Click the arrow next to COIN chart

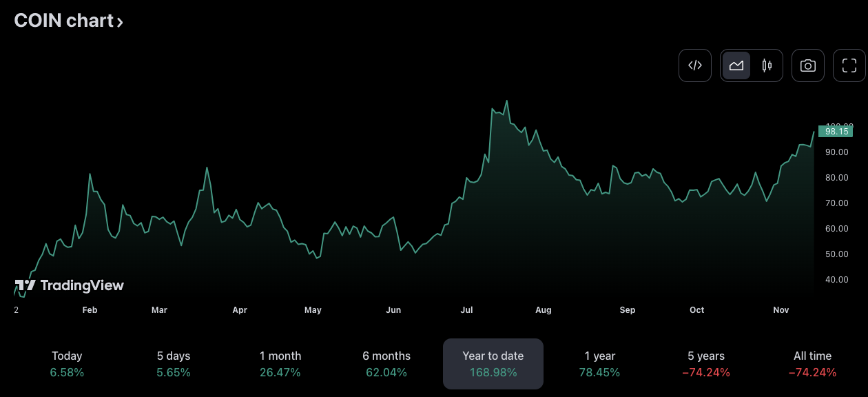(119, 22)
